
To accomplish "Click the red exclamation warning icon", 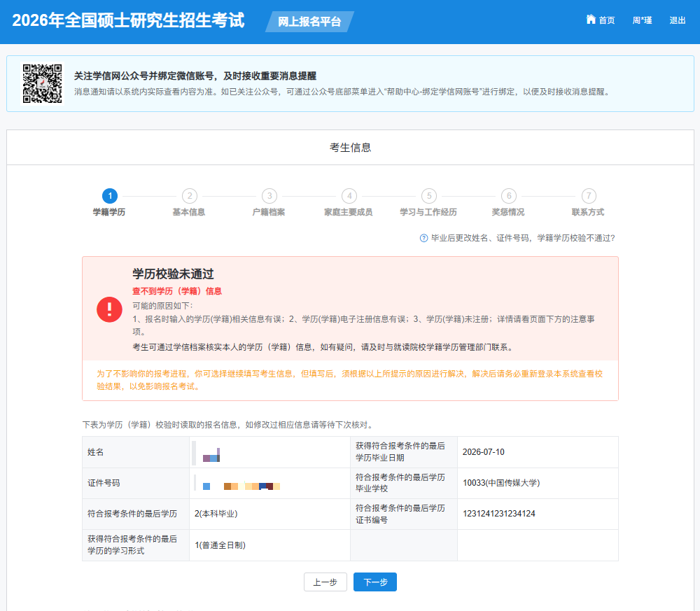I will click(109, 309).
